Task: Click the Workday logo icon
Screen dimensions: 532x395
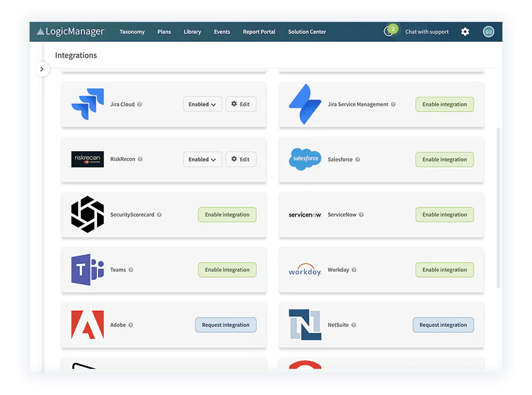Action: [304, 270]
